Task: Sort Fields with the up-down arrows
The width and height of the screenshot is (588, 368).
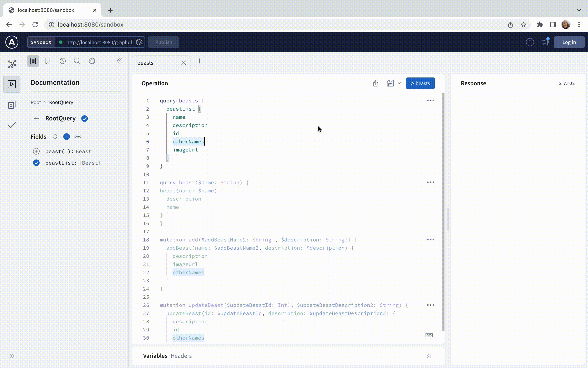Action: (55, 137)
